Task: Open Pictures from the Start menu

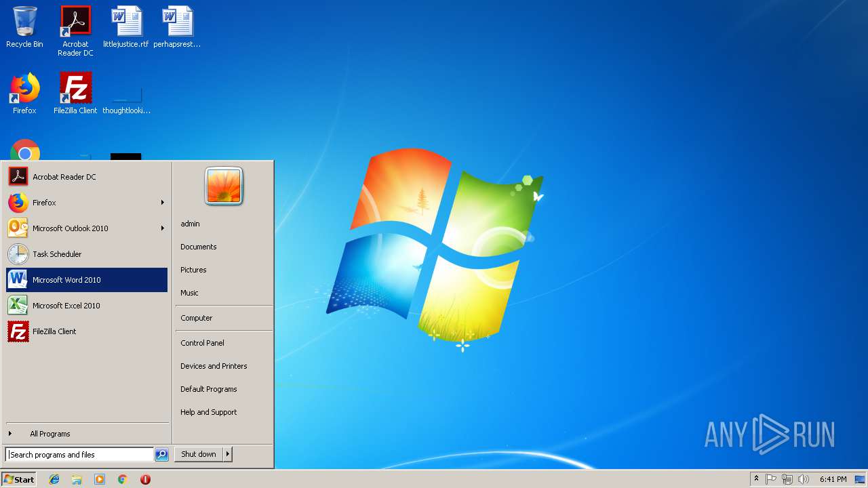Action: (224, 270)
